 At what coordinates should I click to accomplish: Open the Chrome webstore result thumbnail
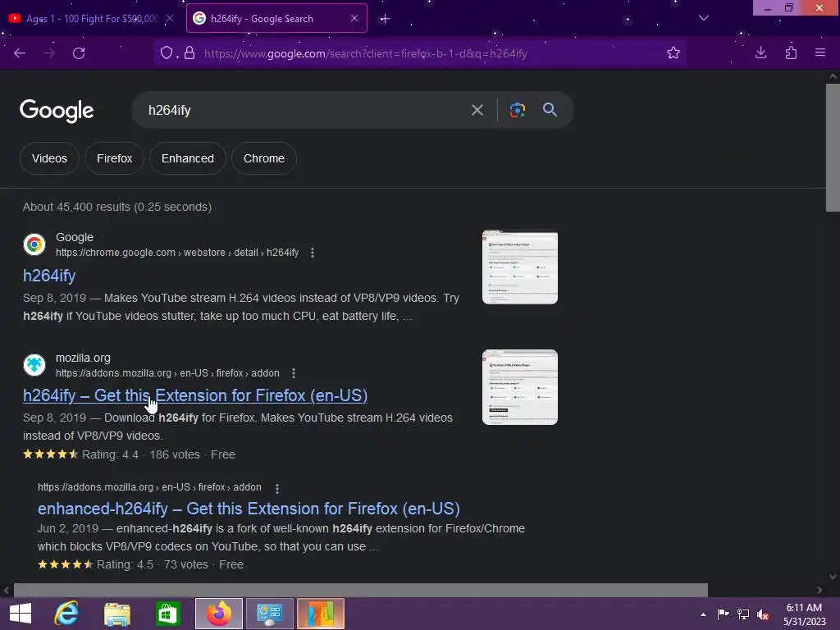click(519, 267)
